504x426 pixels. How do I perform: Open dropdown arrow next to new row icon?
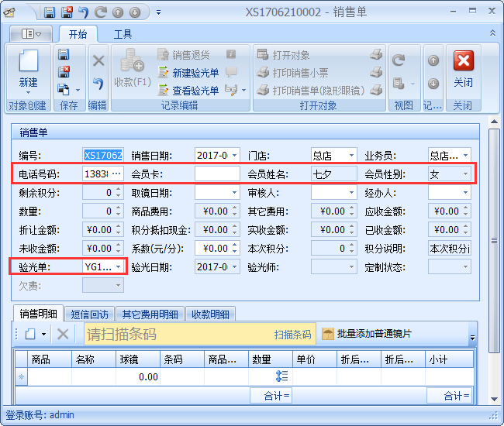(x=43, y=334)
